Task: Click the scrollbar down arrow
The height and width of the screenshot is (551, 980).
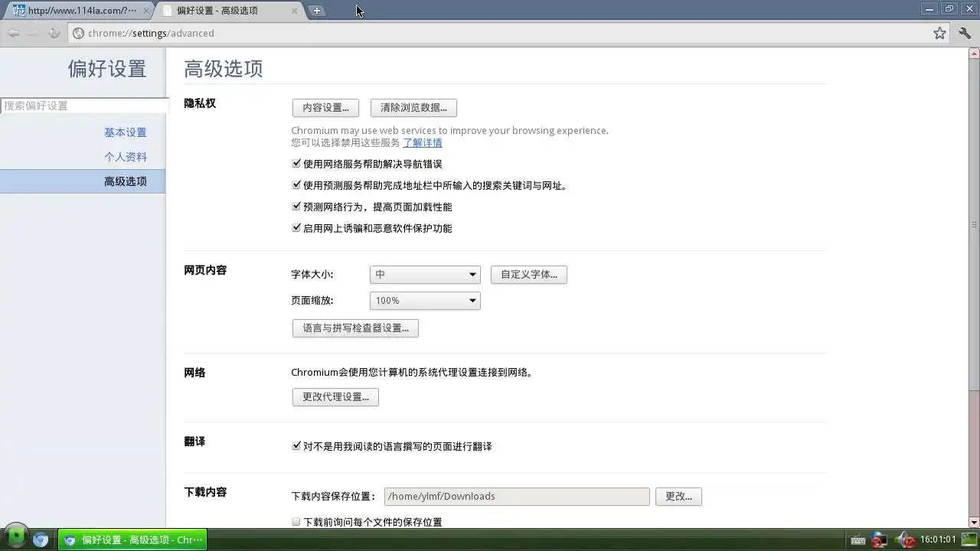Action: click(x=974, y=523)
